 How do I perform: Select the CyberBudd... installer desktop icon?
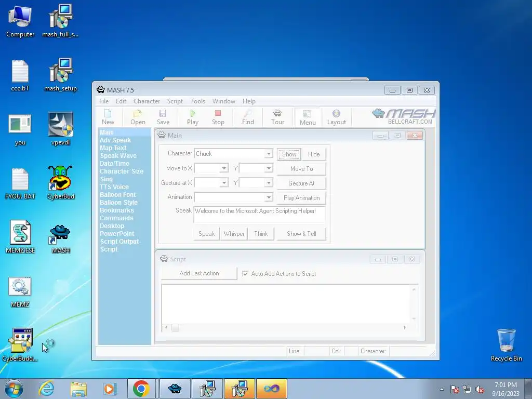pos(20,345)
